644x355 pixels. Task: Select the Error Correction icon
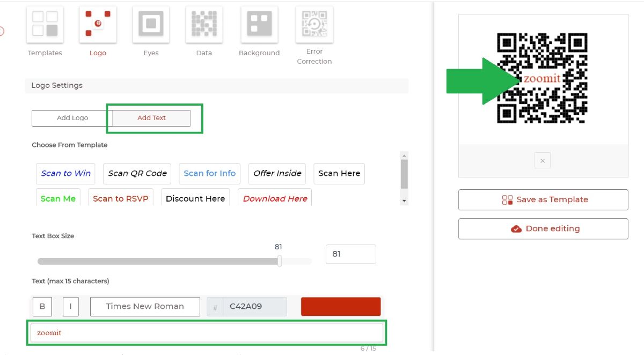pyautogui.click(x=314, y=24)
